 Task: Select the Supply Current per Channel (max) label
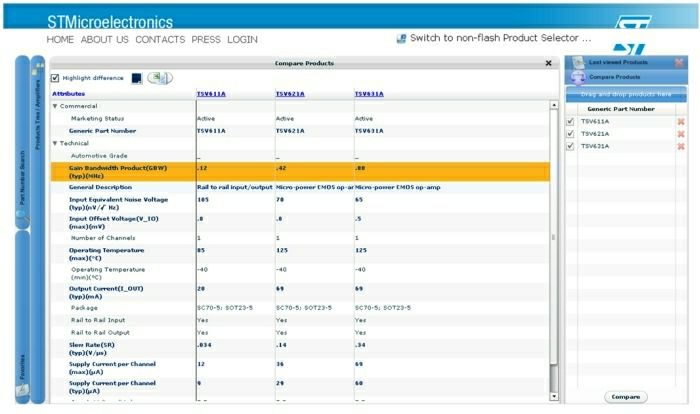coord(112,368)
